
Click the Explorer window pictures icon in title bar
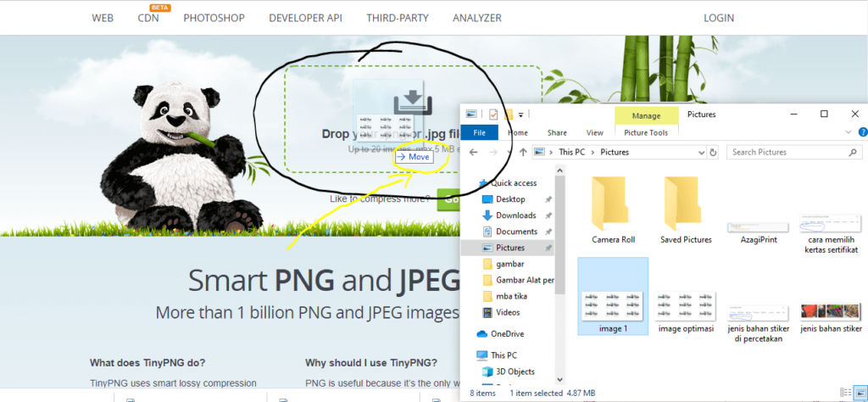tap(471, 114)
